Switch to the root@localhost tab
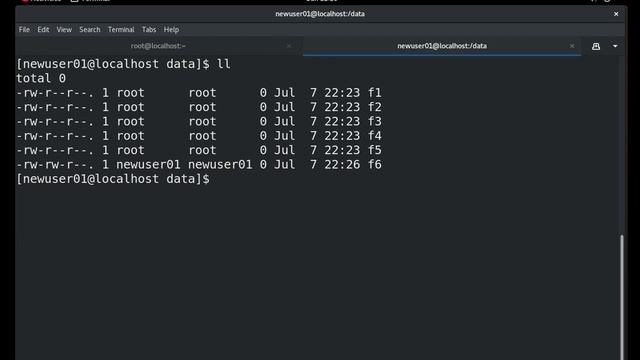The height and width of the screenshot is (360, 640). point(158,46)
